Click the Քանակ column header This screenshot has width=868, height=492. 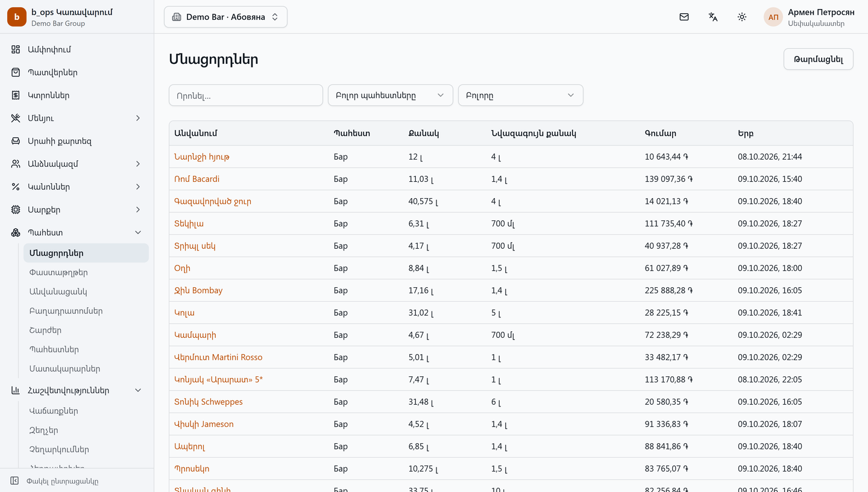(424, 133)
